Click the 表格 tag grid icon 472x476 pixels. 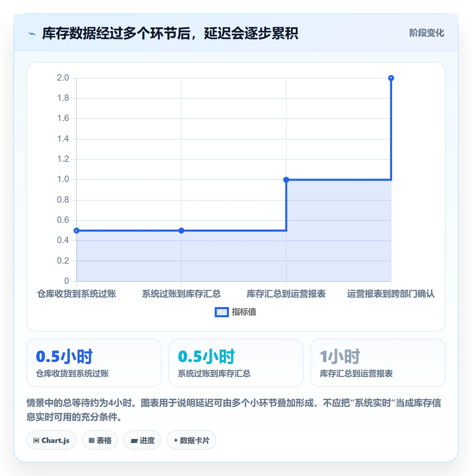tap(91, 440)
